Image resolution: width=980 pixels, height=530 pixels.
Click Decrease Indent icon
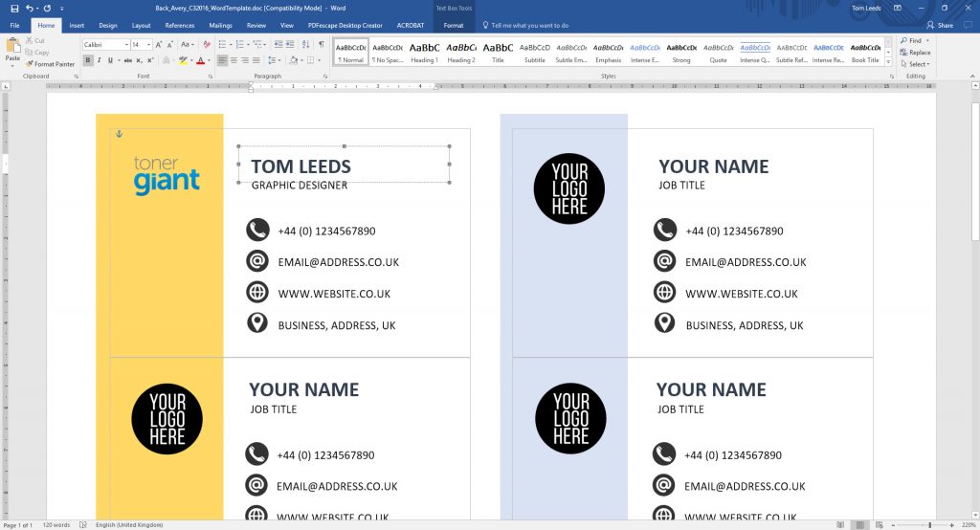click(x=278, y=44)
